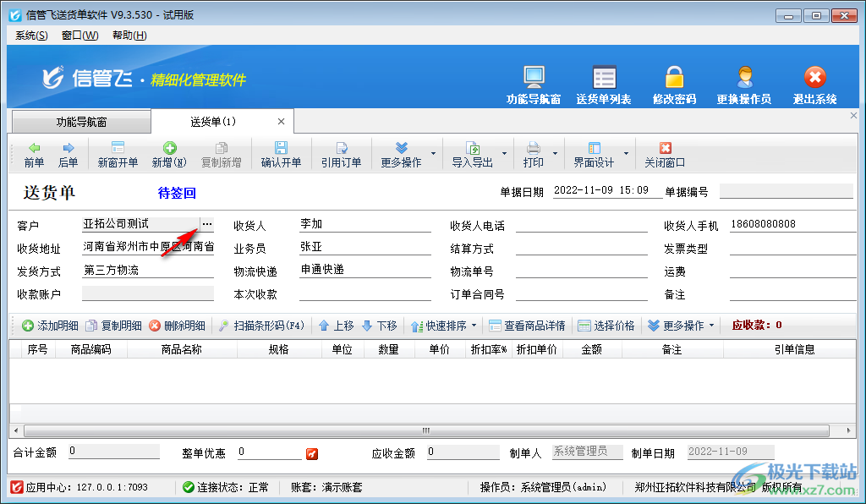Click the 结算方式 input field

[x=582, y=247]
